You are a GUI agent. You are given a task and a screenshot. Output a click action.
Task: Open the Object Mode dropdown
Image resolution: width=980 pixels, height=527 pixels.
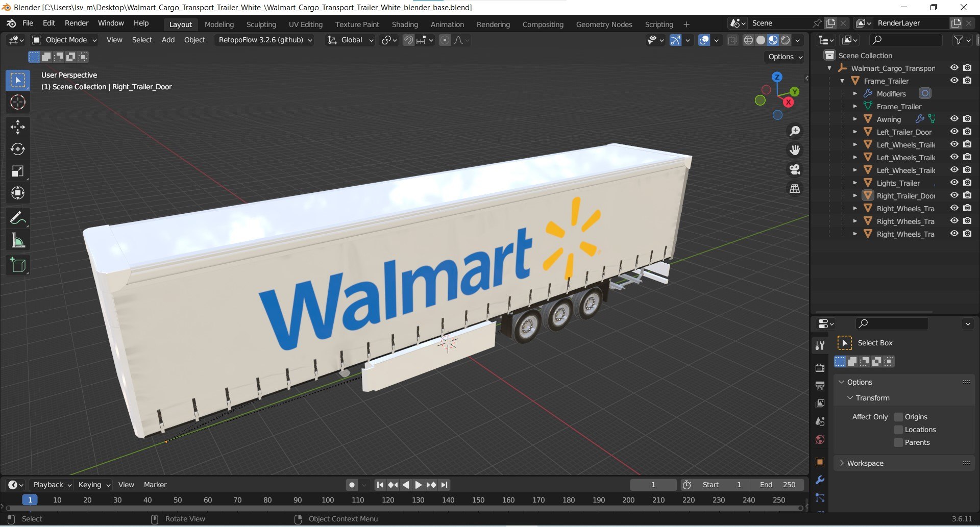point(65,40)
